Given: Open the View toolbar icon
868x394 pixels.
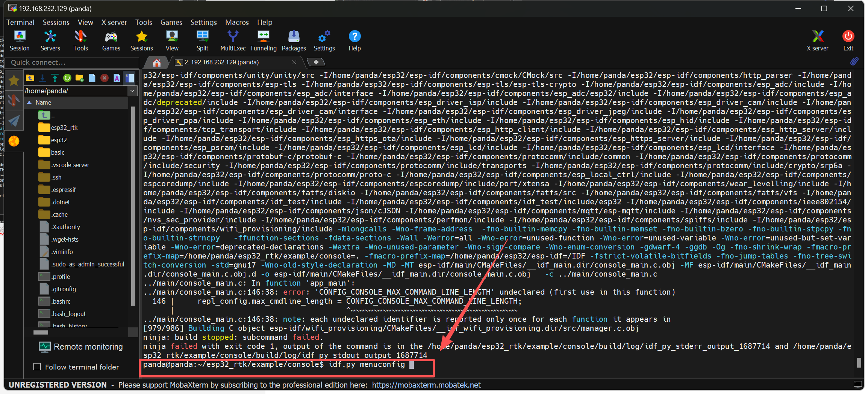Looking at the screenshot, I should [x=172, y=41].
